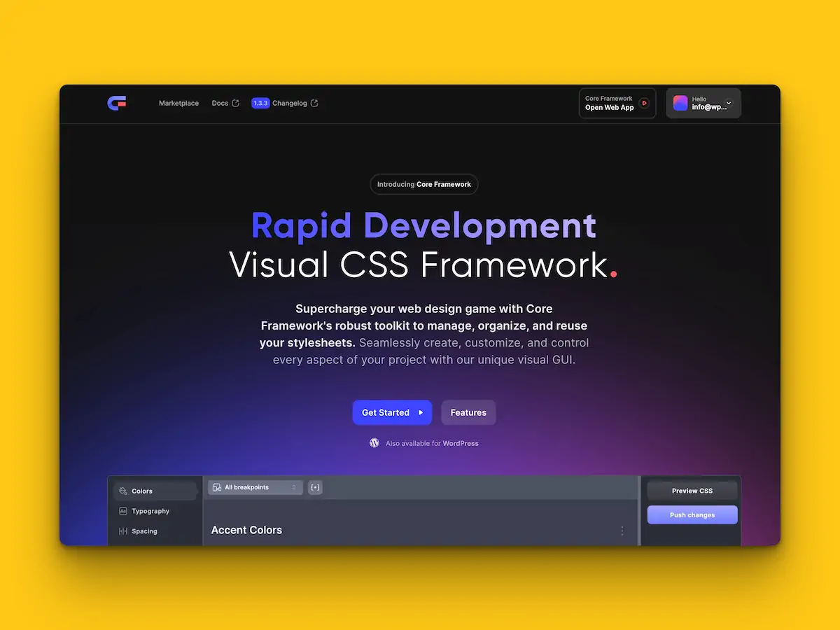Expand the info@wp account menu chevron
This screenshot has height=630, width=840.
click(729, 103)
